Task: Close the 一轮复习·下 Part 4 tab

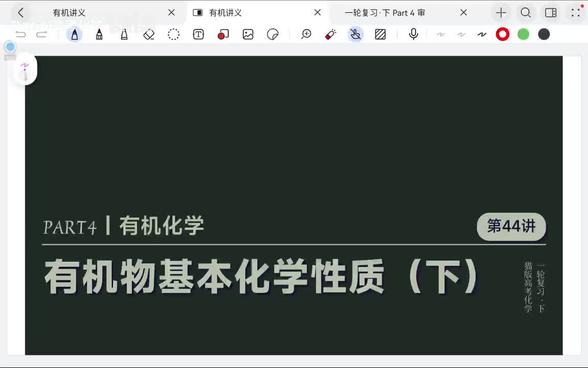Action: (x=464, y=13)
